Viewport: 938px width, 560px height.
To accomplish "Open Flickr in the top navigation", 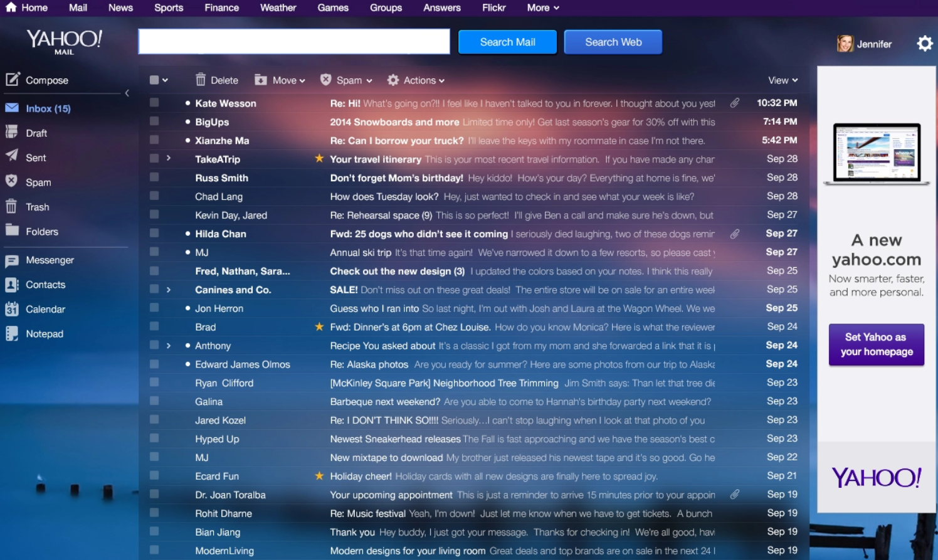I will pyautogui.click(x=493, y=8).
